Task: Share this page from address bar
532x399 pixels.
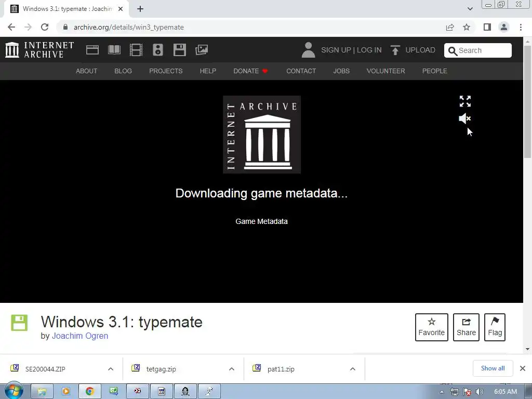Action: pyautogui.click(x=450, y=27)
